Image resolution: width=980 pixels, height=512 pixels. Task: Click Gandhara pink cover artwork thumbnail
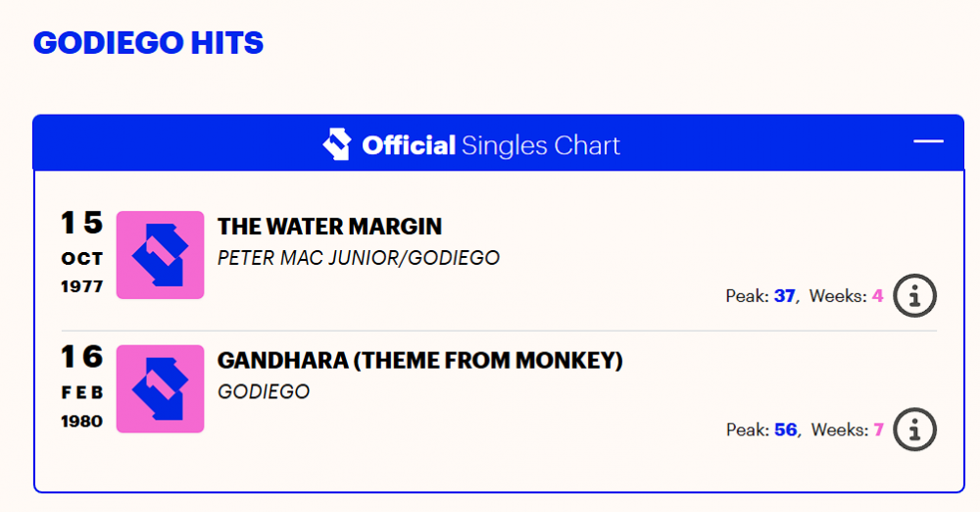pos(160,388)
